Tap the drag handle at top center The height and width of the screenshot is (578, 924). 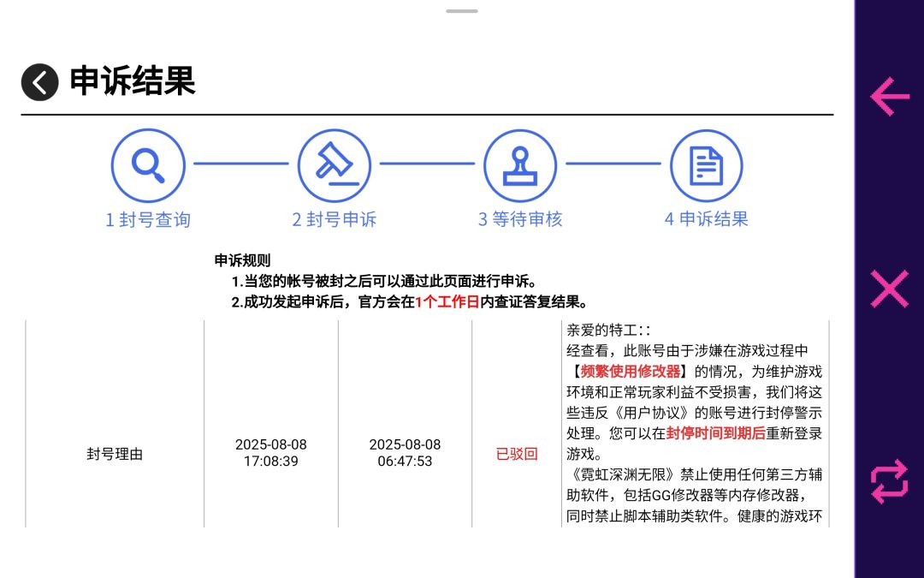[462, 10]
